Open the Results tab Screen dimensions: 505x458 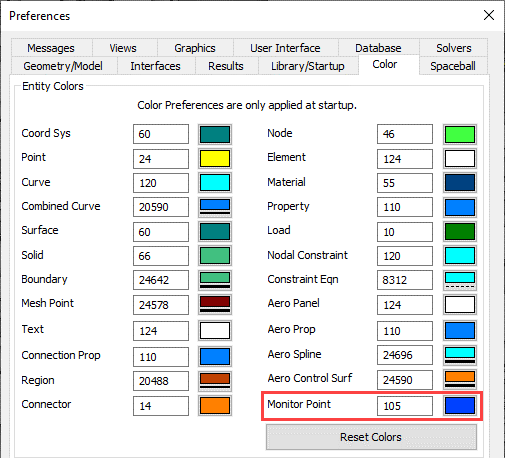pos(226,66)
